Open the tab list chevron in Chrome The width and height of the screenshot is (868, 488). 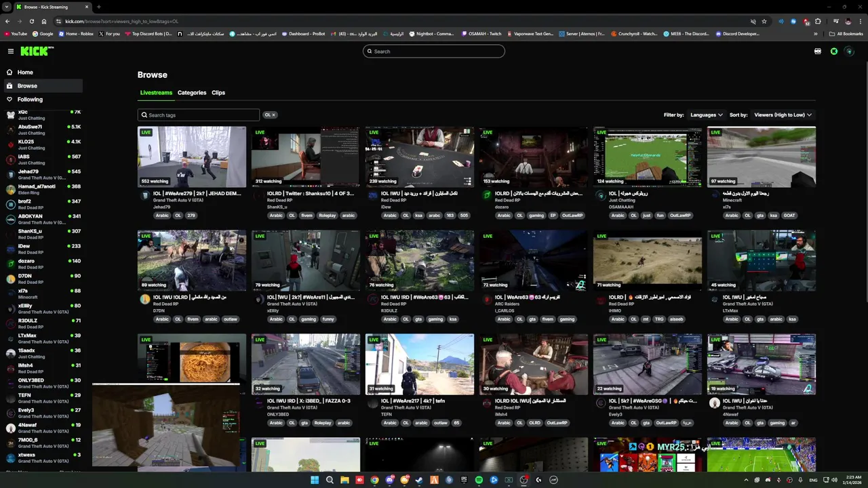tap(7, 7)
